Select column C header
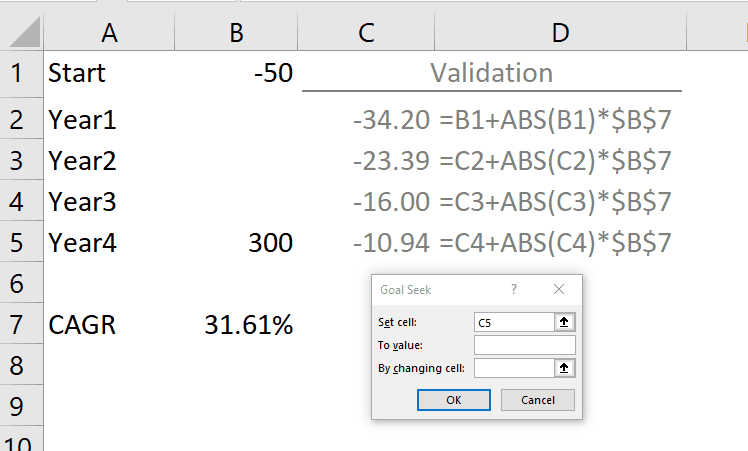748x451 pixels. tap(366, 33)
